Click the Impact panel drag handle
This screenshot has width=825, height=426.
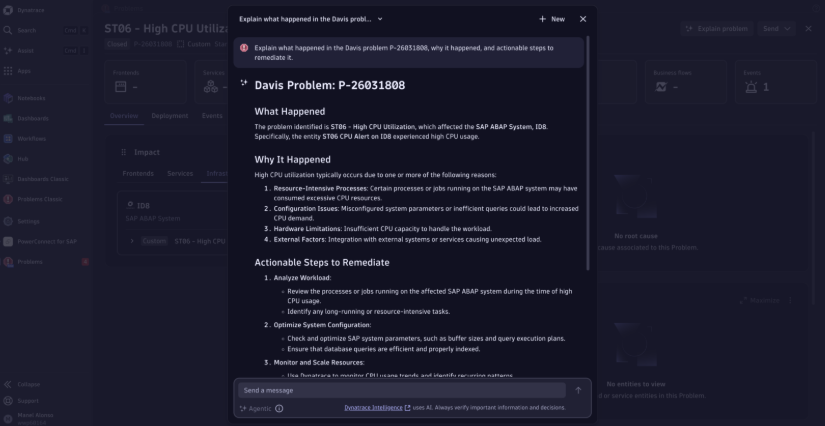(124, 152)
